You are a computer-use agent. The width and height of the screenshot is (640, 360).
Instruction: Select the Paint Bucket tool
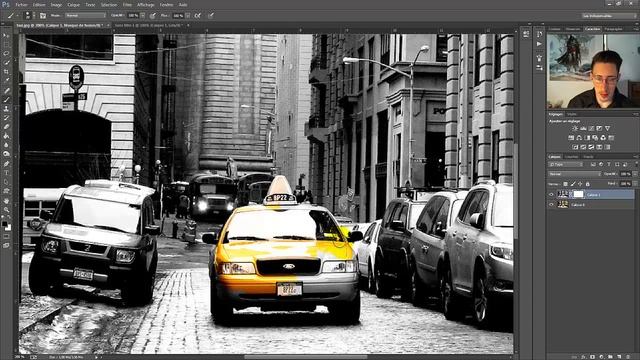(6, 136)
